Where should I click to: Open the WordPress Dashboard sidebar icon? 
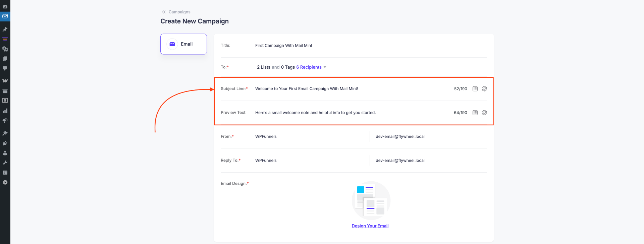point(5,6)
